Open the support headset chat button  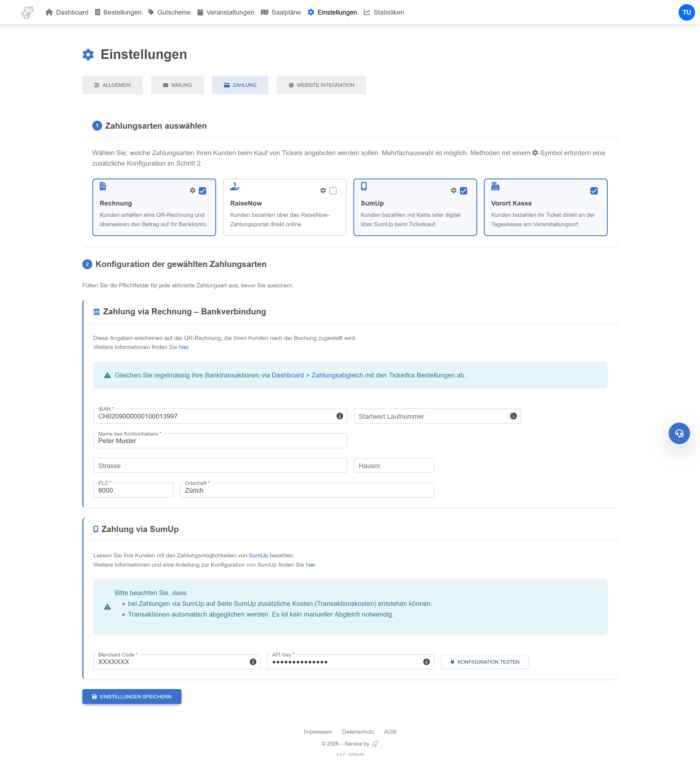click(x=679, y=433)
